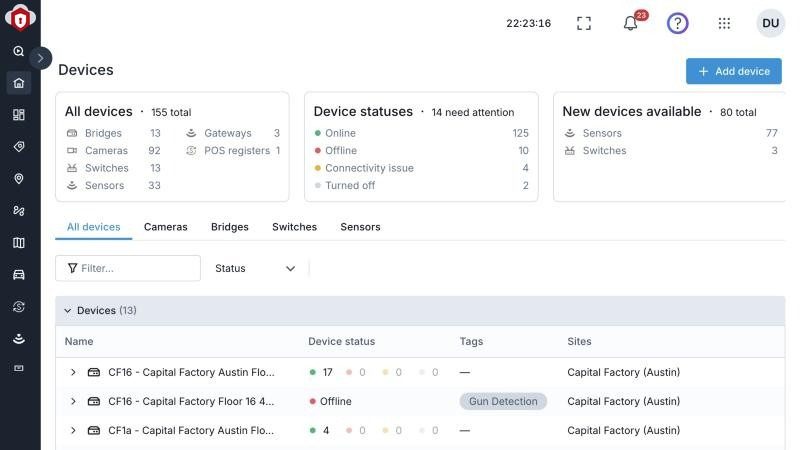The image size is (800, 450).
Task: Click the Filter input field
Action: click(128, 268)
